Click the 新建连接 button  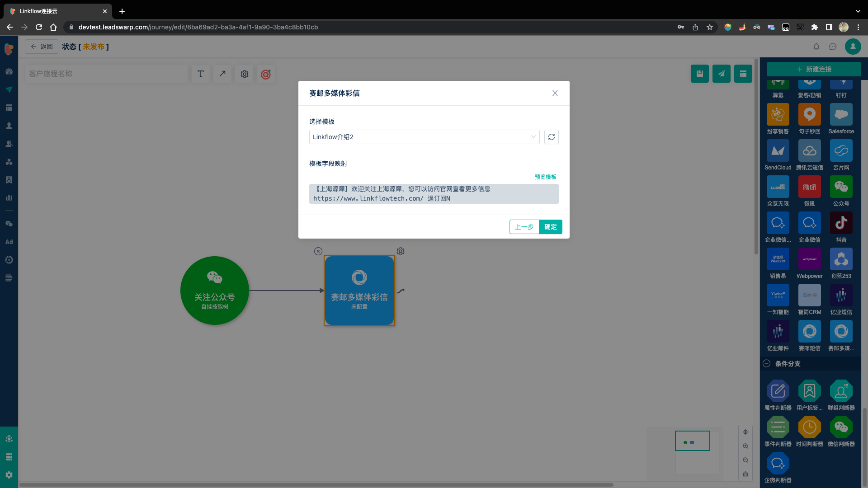click(813, 69)
